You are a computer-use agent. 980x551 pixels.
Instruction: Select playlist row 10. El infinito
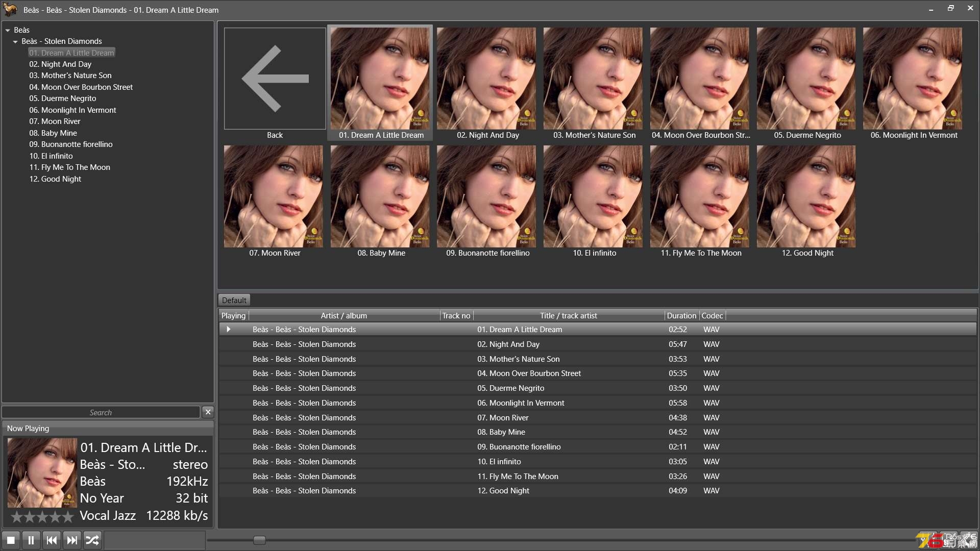tap(598, 462)
